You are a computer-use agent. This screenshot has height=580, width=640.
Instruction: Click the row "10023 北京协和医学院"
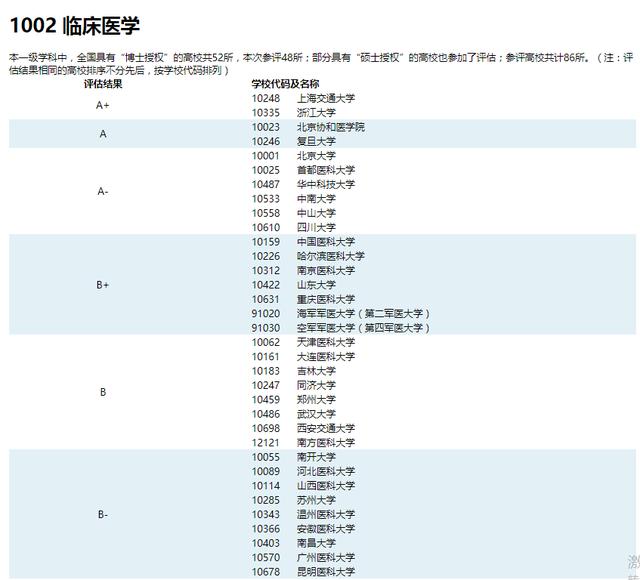pos(308,127)
